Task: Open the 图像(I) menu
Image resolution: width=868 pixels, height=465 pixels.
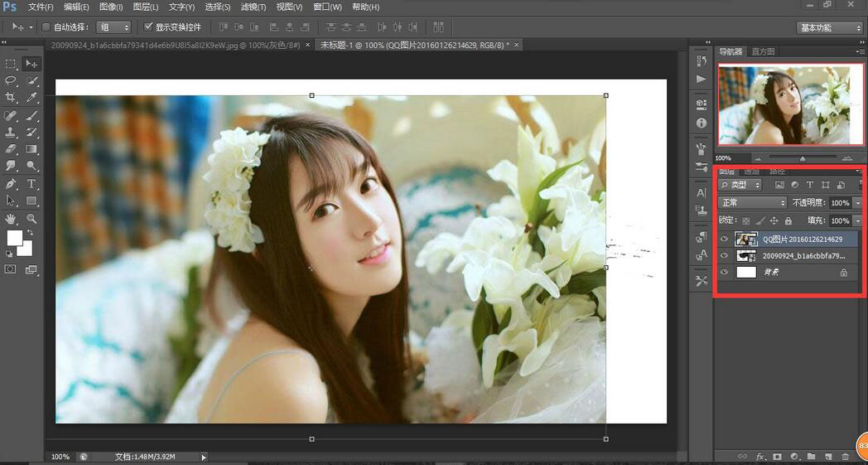Action: (x=111, y=7)
